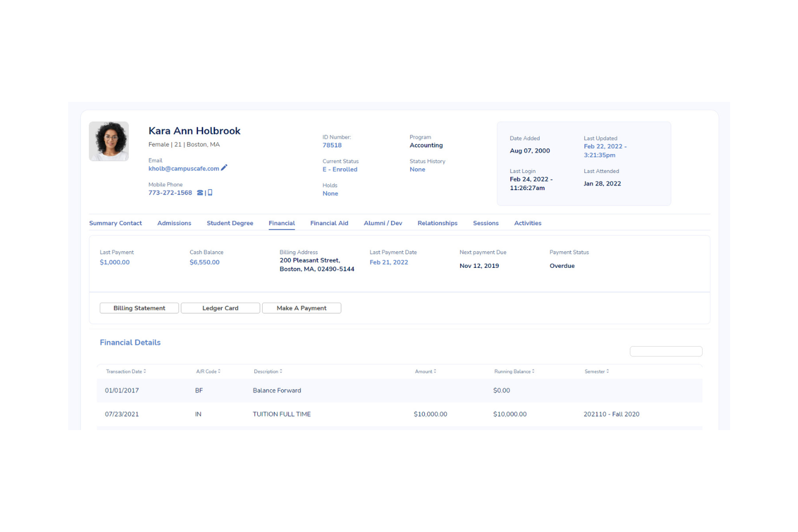Click the mobile device icon beside phone number

click(x=210, y=192)
